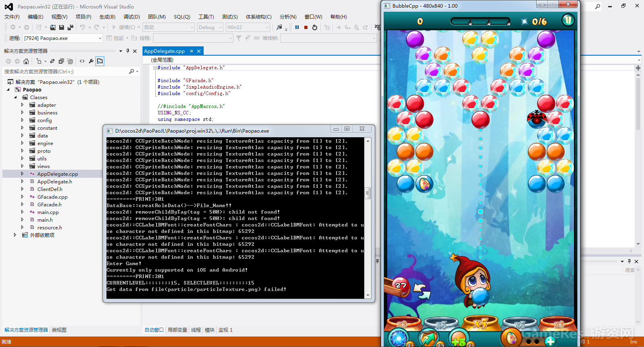
Task: Select AppDelegate.h in the tree
Action: tap(55, 181)
